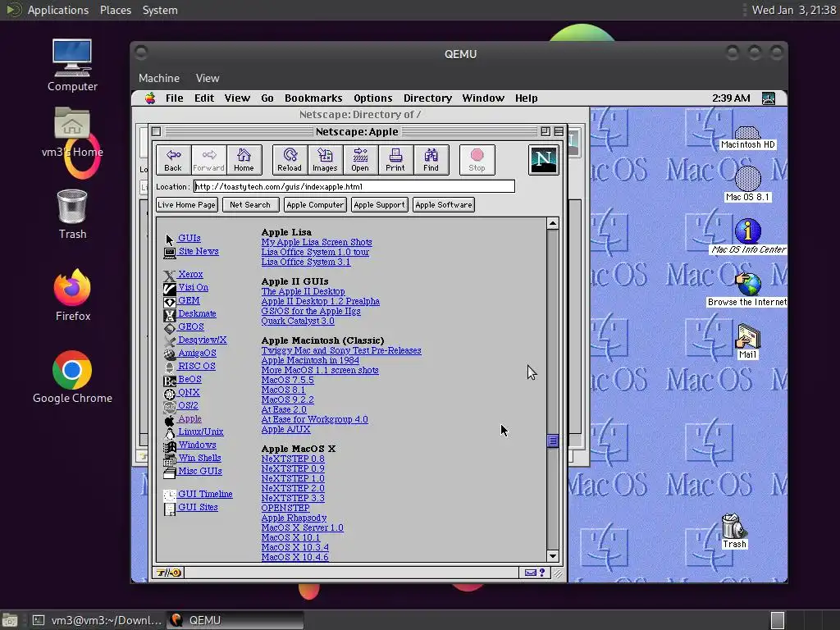Viewport: 840px width, 630px height.
Task: Click the Macintosh HD desktop icon
Action: coord(747,138)
